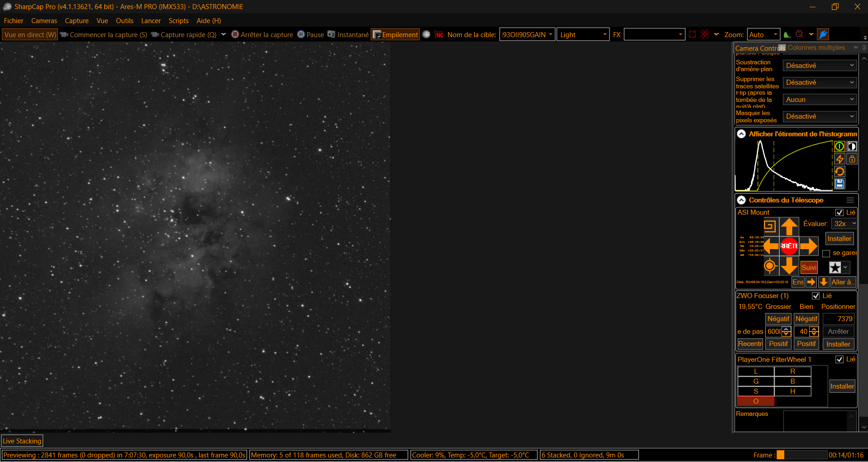The width and height of the screenshot is (868, 462).
Task: Open the Scripts menu
Action: 178,21
